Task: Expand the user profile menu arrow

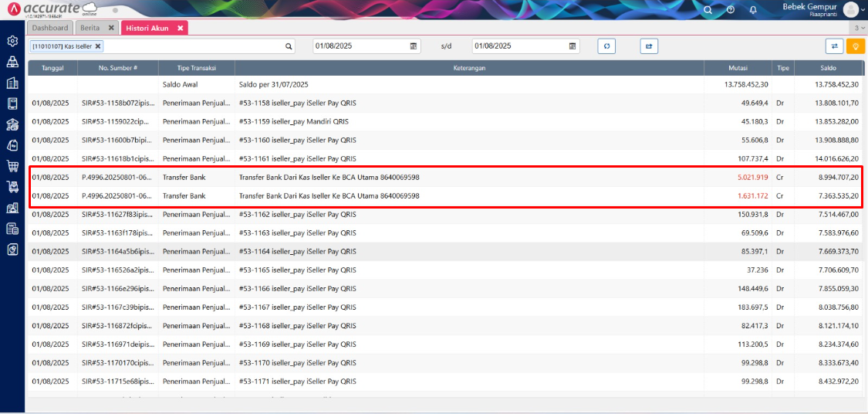Action: (x=863, y=10)
